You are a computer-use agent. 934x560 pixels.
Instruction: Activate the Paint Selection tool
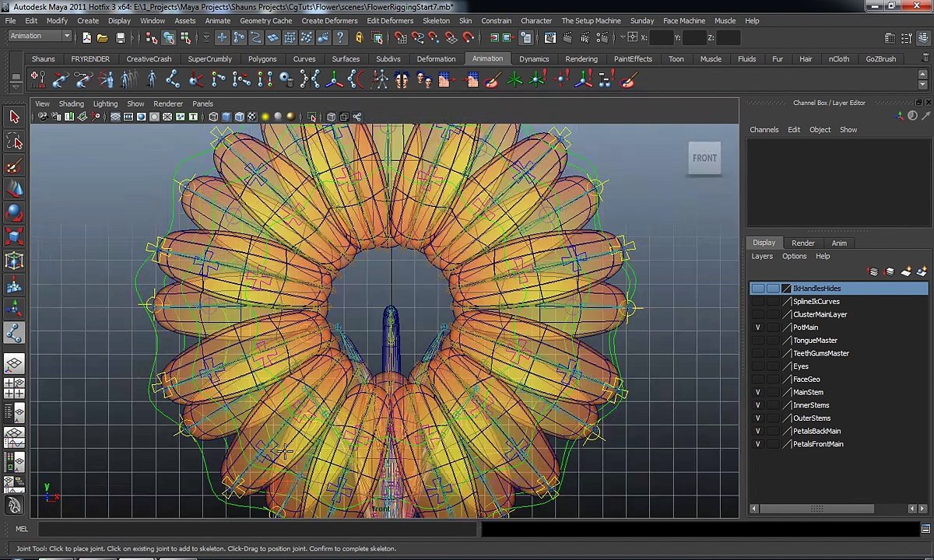[x=14, y=166]
